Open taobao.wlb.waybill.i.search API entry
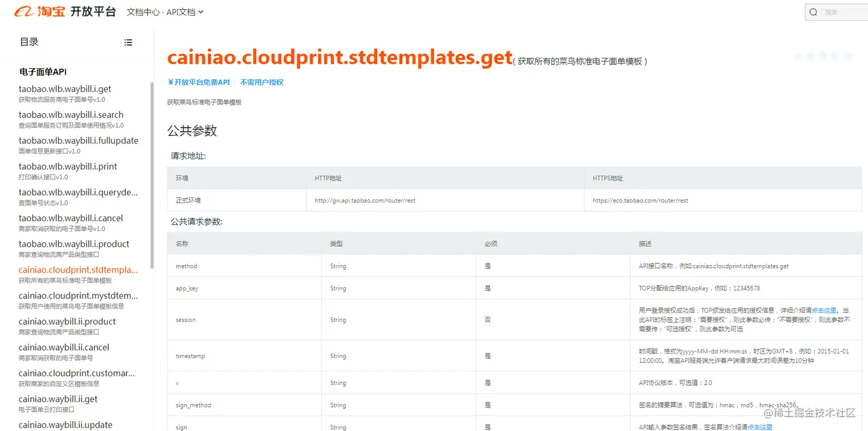Image resolution: width=868 pixels, height=431 pixels. pos(71,115)
